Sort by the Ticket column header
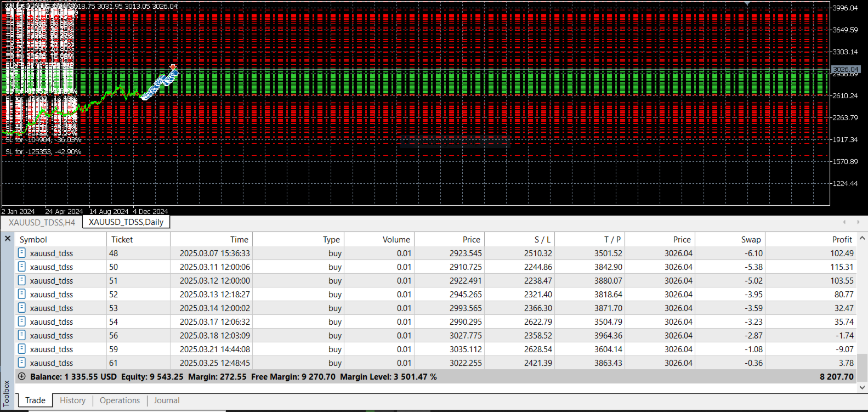Image resolution: width=868 pixels, height=412 pixels. pos(138,239)
